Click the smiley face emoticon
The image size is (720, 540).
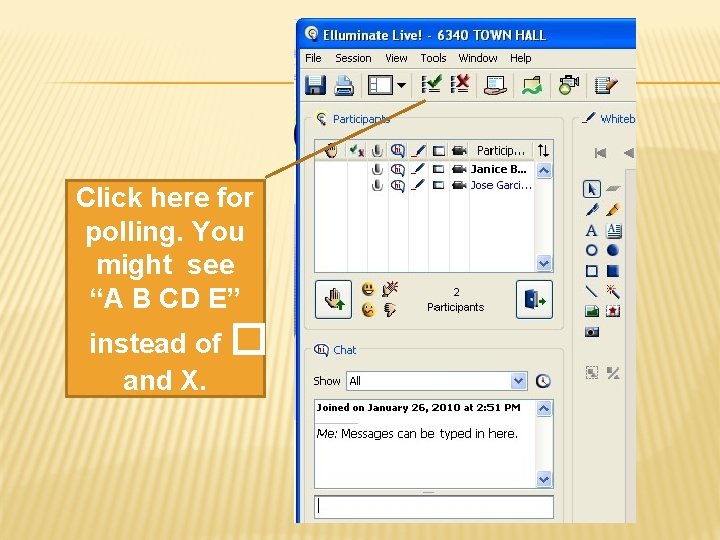click(368, 289)
